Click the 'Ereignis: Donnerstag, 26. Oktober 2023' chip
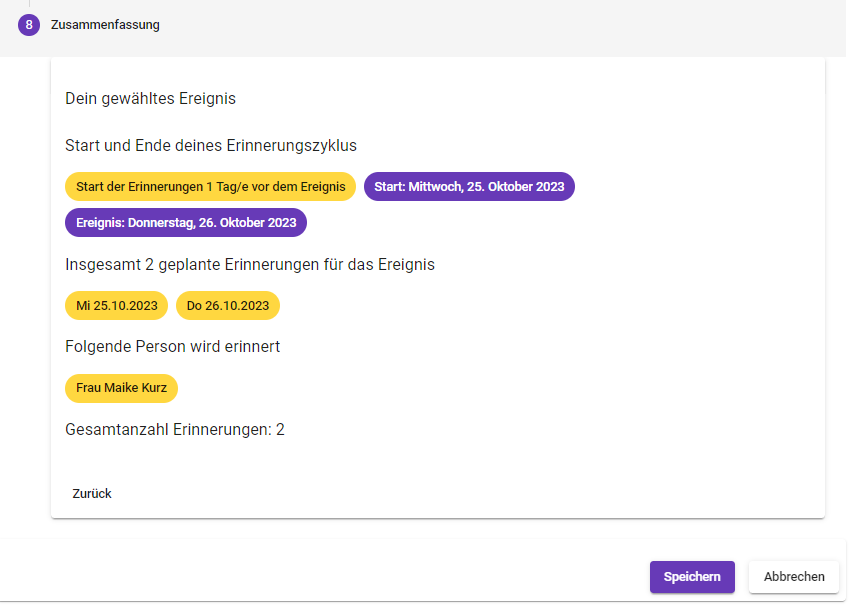 [186, 223]
